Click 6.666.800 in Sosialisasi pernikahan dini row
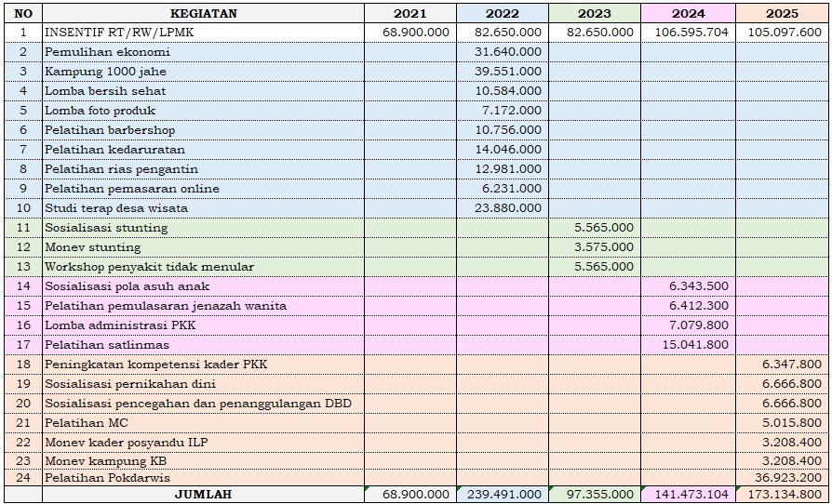Screen dimensions: 832x504 coord(792,384)
